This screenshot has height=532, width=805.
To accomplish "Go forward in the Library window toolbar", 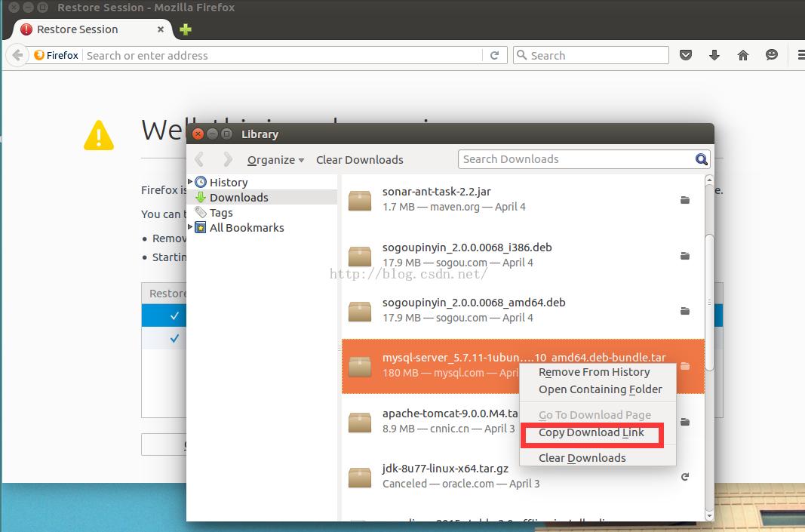I will [227, 160].
